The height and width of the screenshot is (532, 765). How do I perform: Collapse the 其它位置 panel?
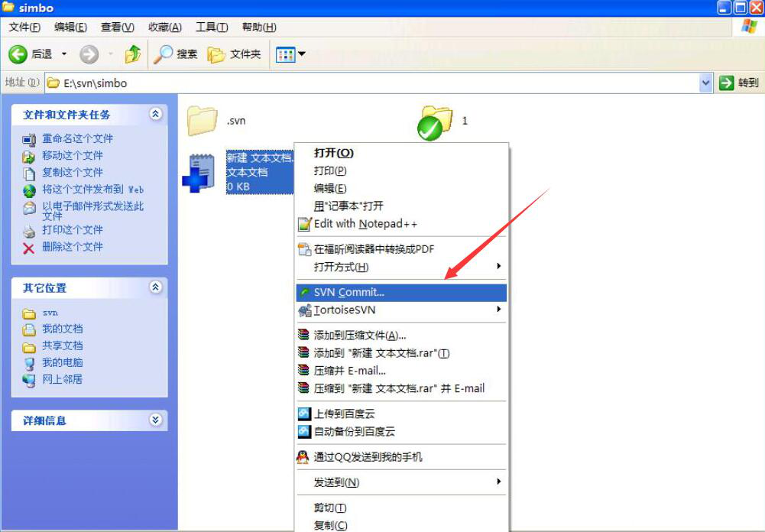click(155, 287)
